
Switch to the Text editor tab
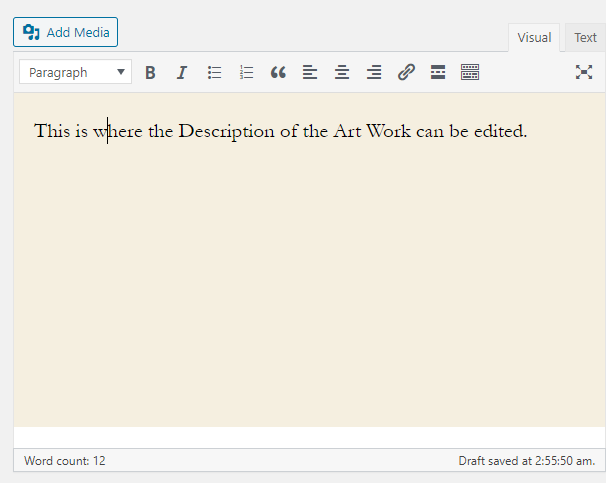click(x=585, y=38)
